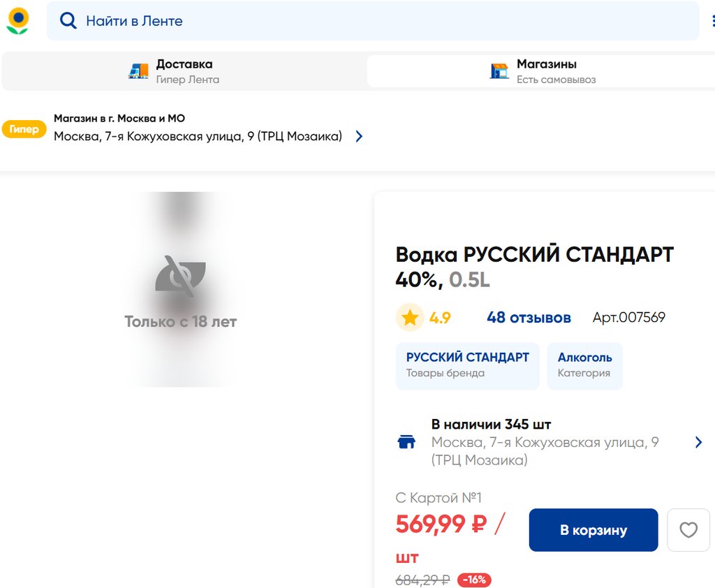Click the store building icon
The width and height of the screenshot is (715, 588).
pos(499,71)
